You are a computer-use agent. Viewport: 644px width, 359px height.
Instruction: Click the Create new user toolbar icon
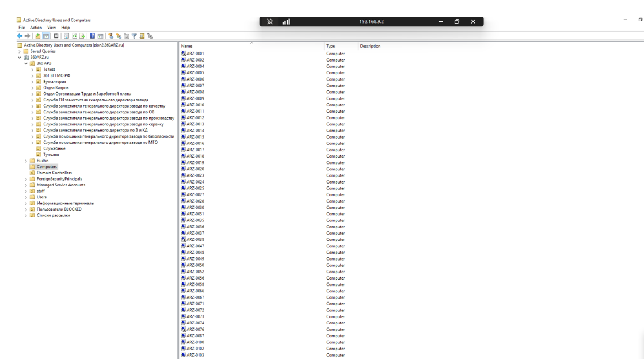point(110,36)
